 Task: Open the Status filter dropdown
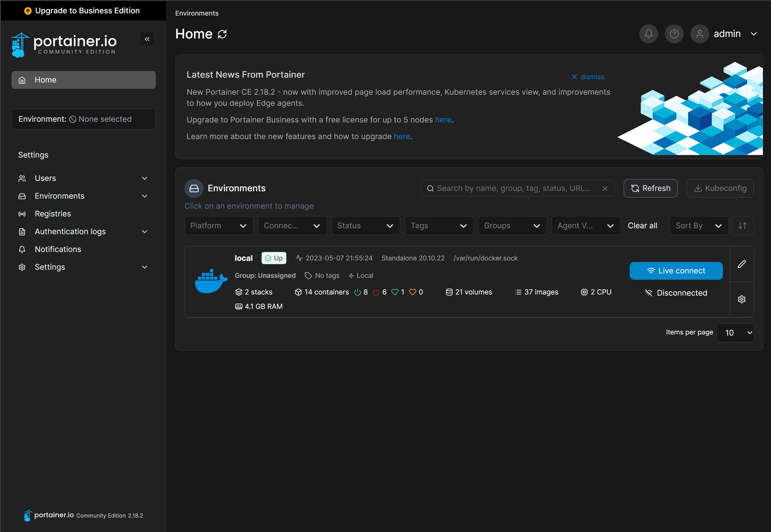tap(365, 226)
